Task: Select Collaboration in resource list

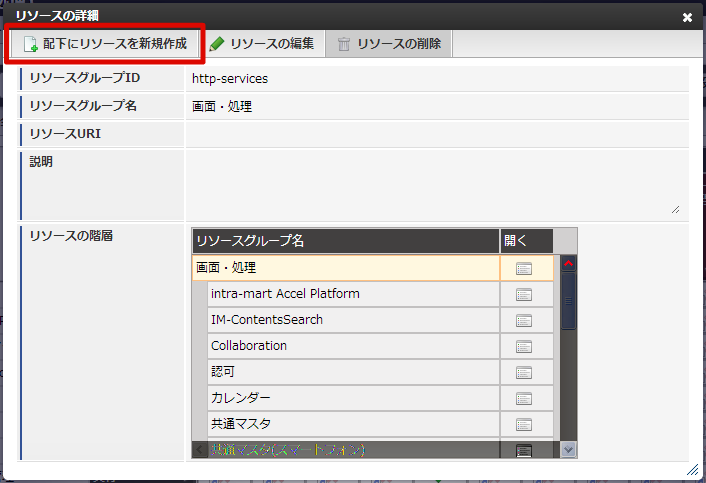Action: 249,346
